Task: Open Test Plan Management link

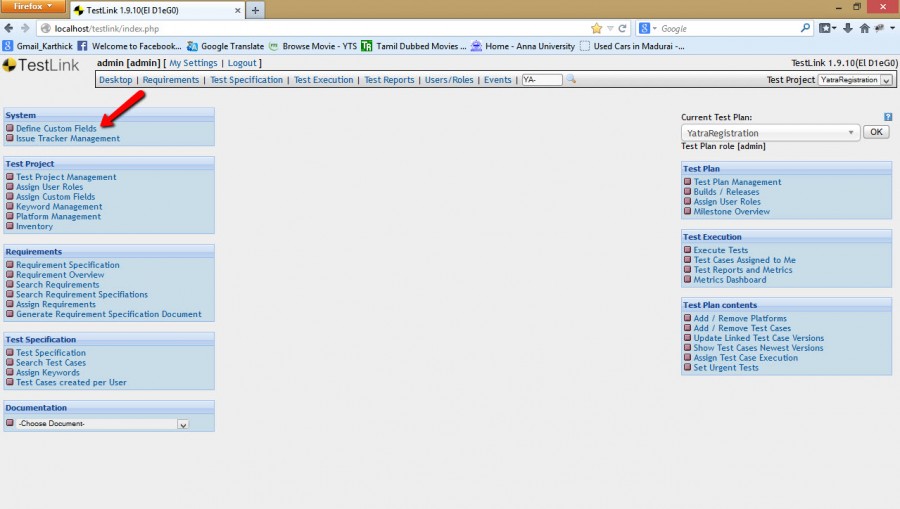Action: [737, 182]
